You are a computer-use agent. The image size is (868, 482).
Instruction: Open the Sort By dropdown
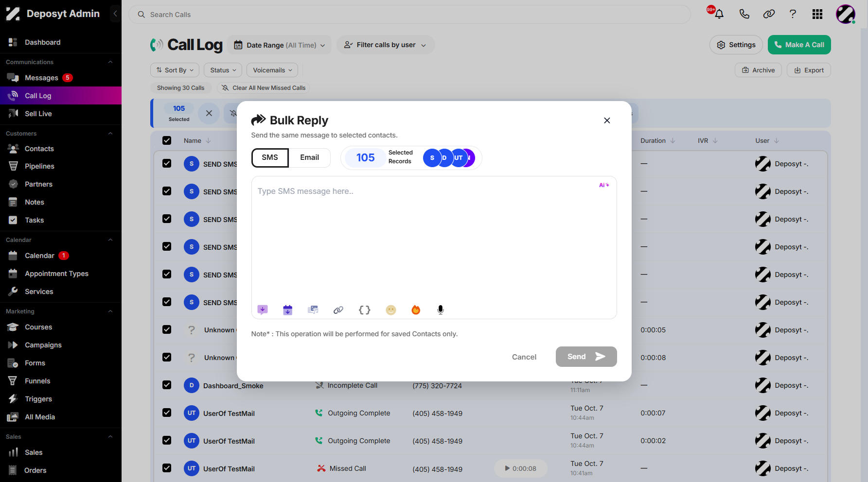point(175,70)
